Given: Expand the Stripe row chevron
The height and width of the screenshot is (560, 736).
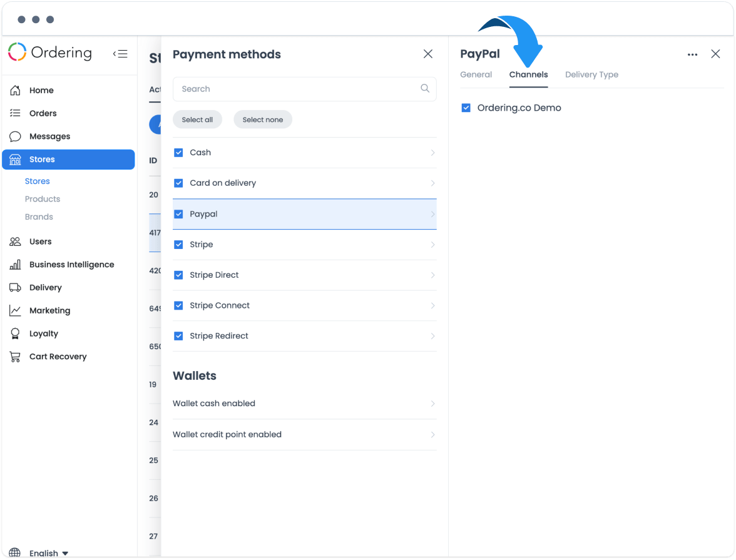Looking at the screenshot, I should (433, 245).
